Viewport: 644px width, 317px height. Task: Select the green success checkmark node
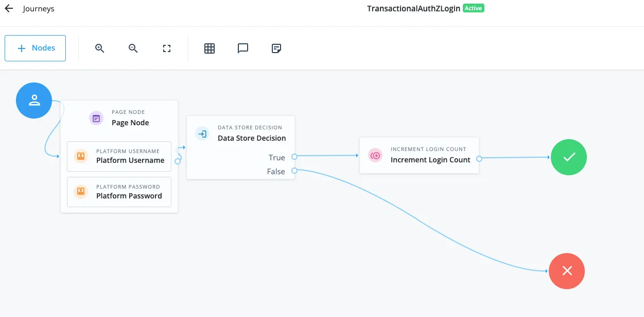coord(569,158)
